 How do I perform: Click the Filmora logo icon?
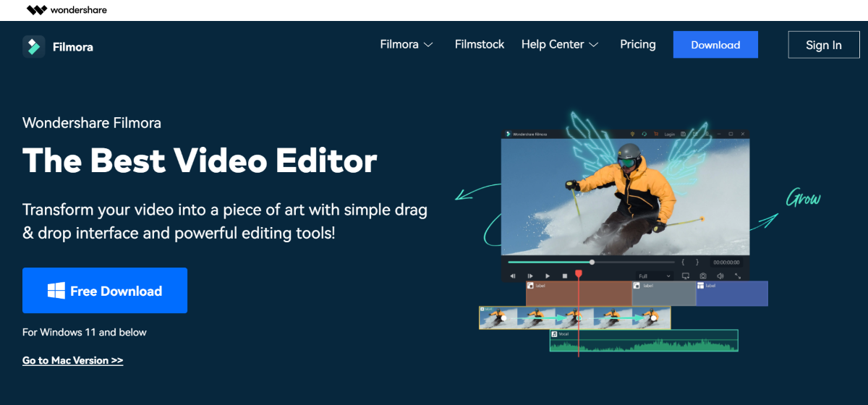(x=34, y=46)
